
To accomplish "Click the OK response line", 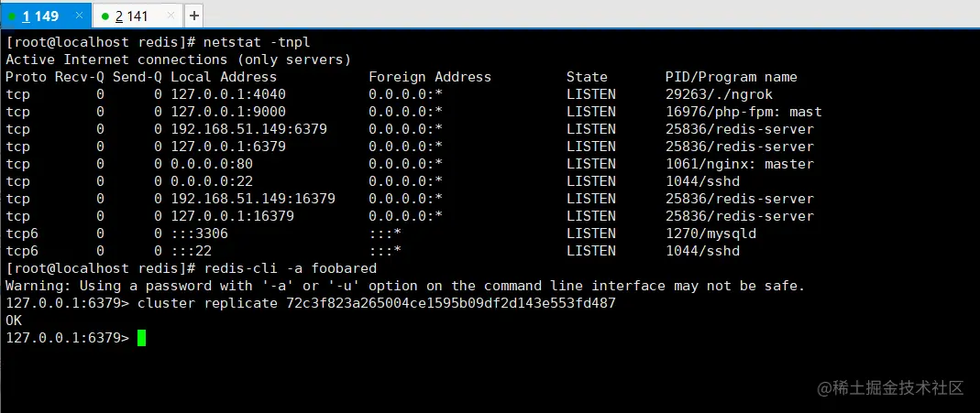I will 14,321.
